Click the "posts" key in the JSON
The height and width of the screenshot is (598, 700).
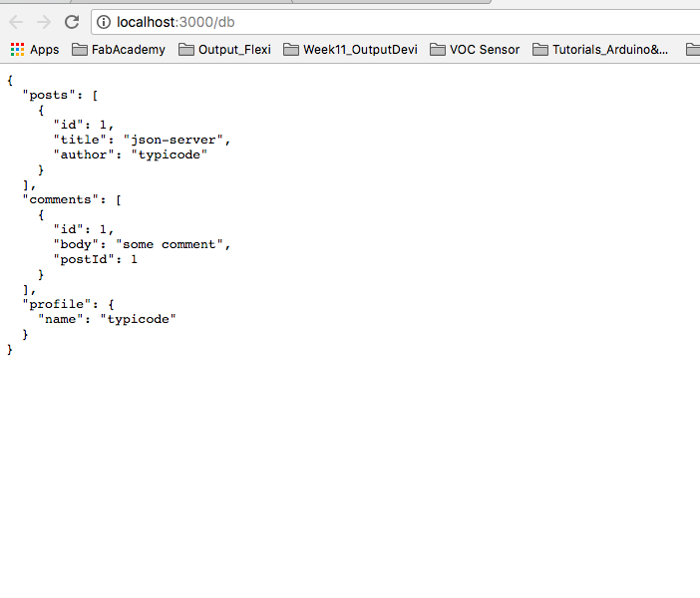(49, 95)
